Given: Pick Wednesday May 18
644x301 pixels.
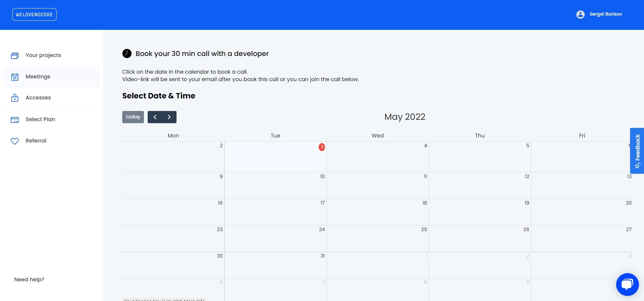Looking at the screenshot, I should coord(378,212).
